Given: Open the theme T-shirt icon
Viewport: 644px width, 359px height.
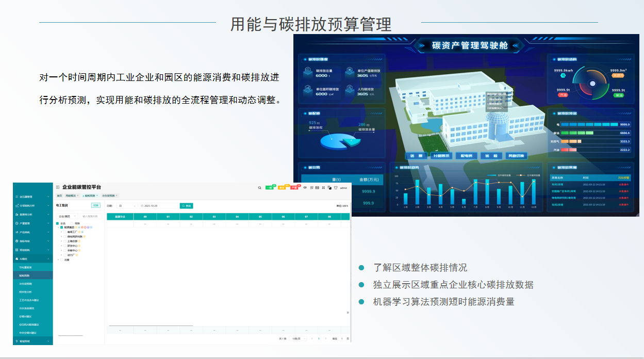Looking at the screenshot, I should click(335, 188).
